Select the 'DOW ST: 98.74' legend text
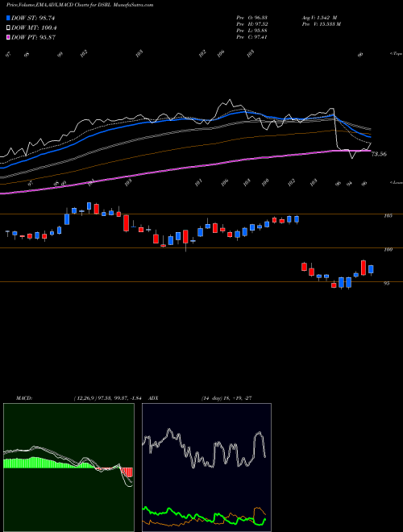Image resolution: width=403 pixels, height=532 pixels. click(x=33, y=18)
